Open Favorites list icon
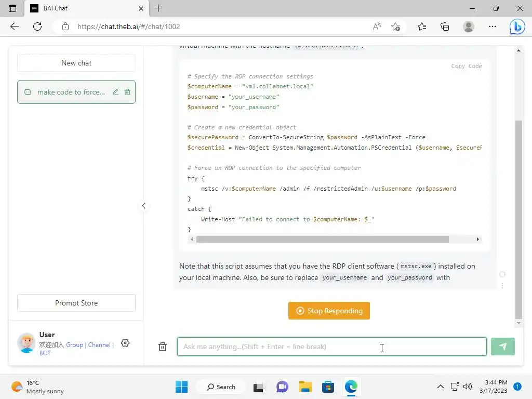The width and height of the screenshot is (532, 399). click(422, 26)
